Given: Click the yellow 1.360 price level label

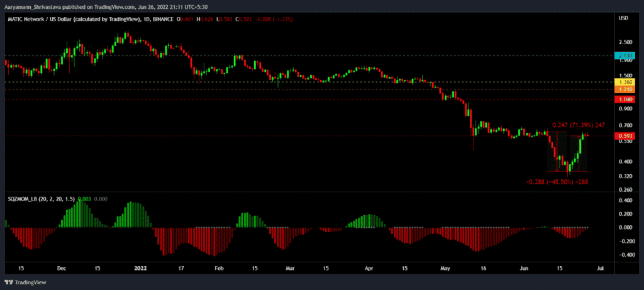Looking at the screenshot, I should click(625, 82).
